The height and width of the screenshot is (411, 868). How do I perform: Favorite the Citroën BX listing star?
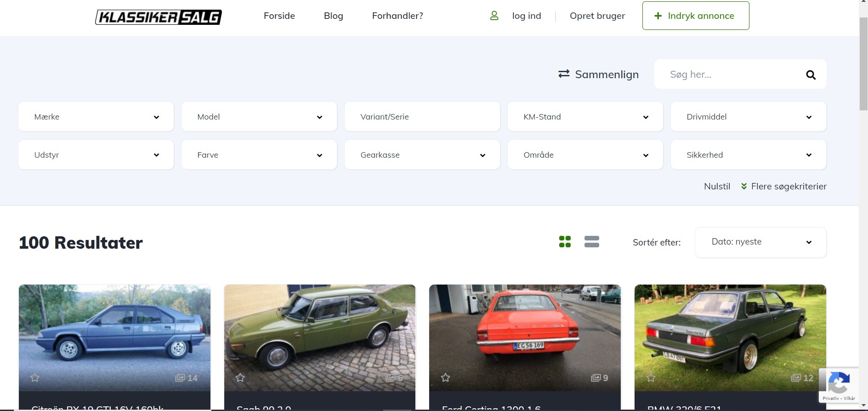35,378
